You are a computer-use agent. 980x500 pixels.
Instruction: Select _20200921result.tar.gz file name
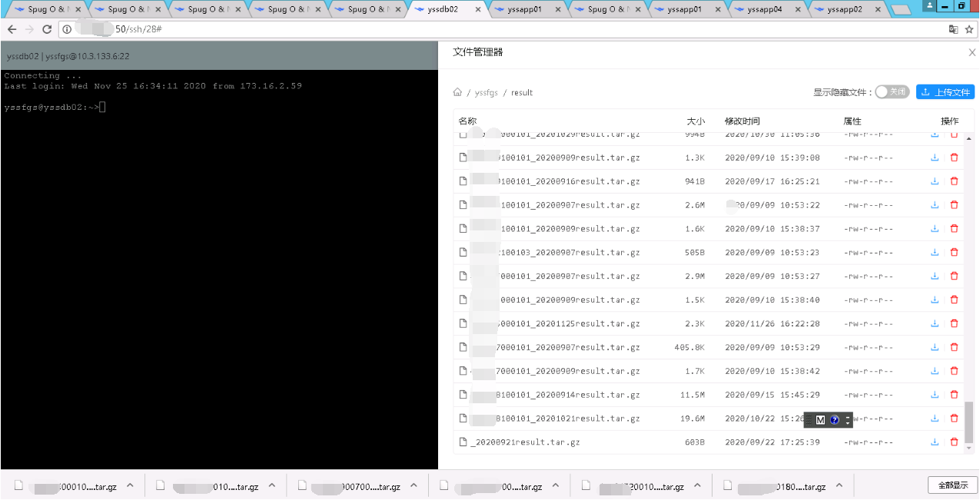525,442
